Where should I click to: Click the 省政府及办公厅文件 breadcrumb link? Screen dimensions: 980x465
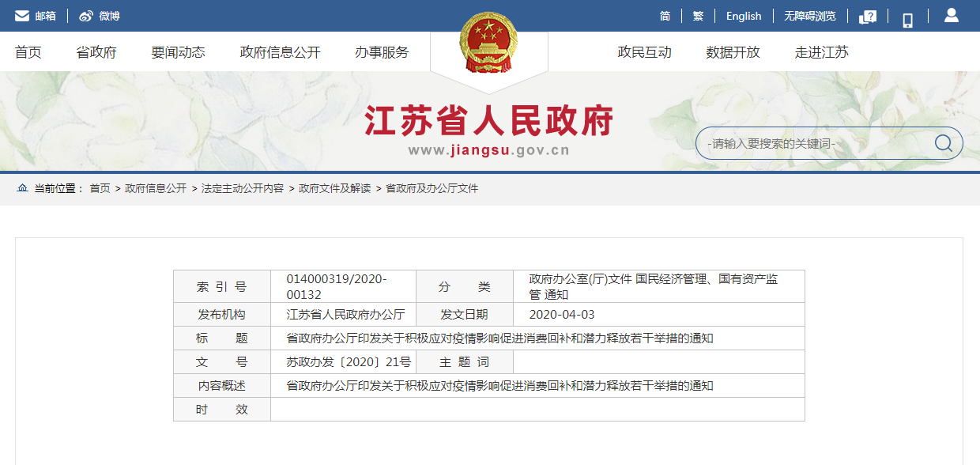432,188
